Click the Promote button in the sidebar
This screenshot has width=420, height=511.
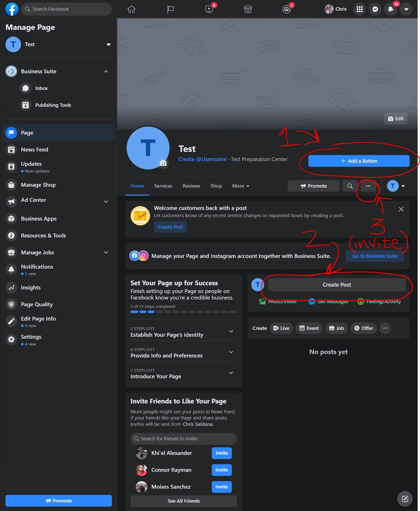(x=59, y=501)
